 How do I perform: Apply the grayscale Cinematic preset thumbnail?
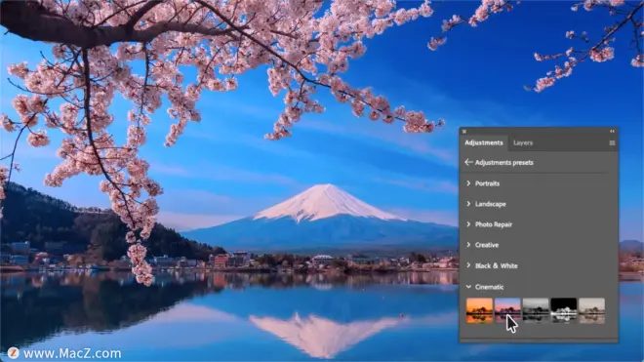535,310
